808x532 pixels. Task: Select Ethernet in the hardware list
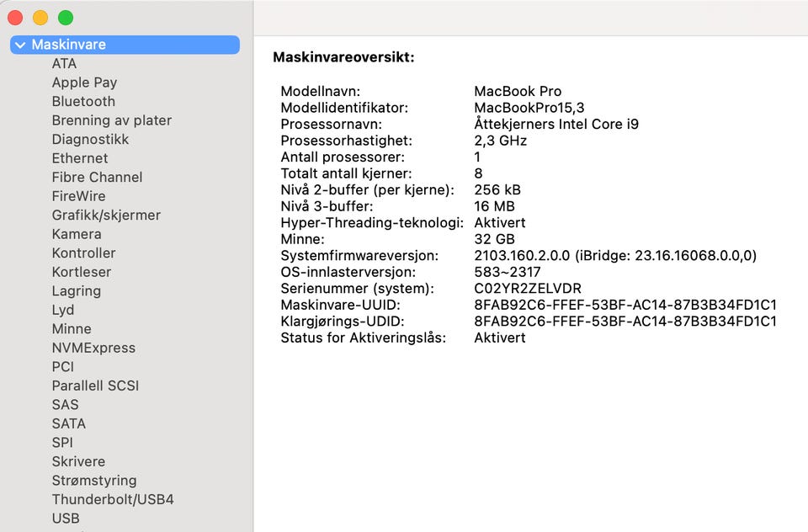[80, 158]
